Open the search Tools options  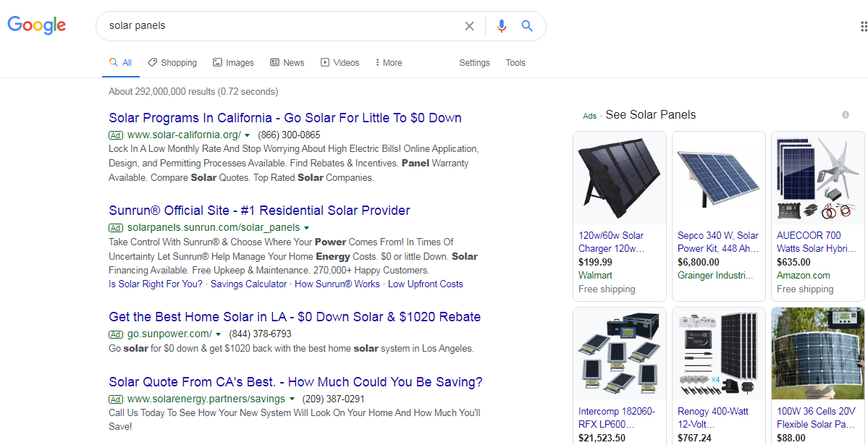[x=515, y=62]
